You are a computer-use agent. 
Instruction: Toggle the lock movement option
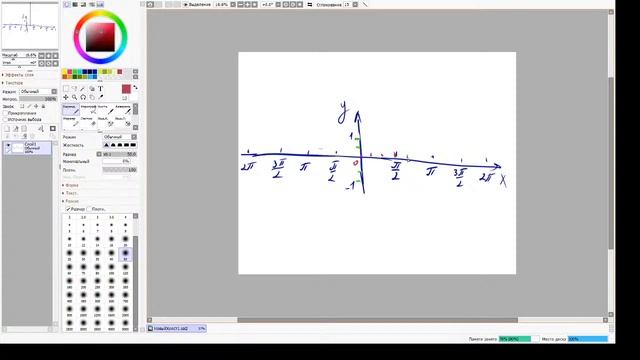pyautogui.click(x=36, y=106)
